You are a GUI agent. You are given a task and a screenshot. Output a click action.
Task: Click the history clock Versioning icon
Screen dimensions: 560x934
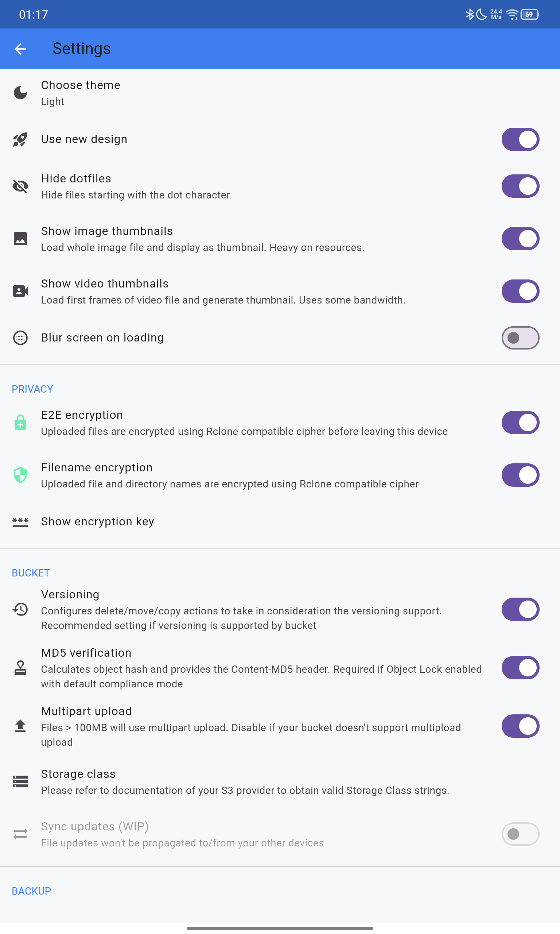pos(20,609)
